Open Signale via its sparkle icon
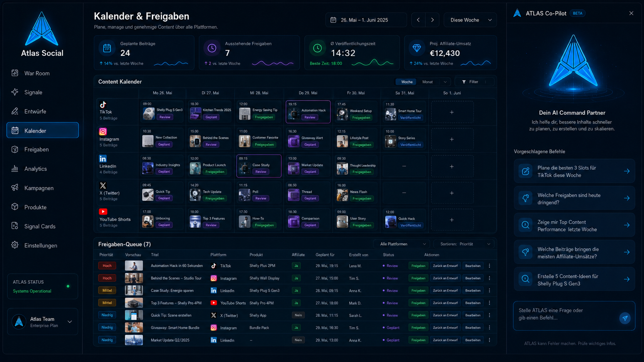The image size is (644, 362). [15, 92]
